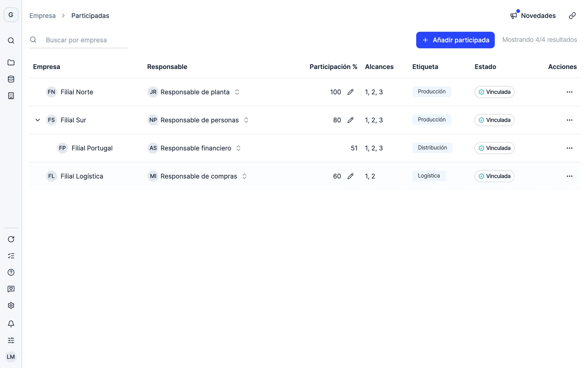Click the Añadir participada button

(455, 40)
